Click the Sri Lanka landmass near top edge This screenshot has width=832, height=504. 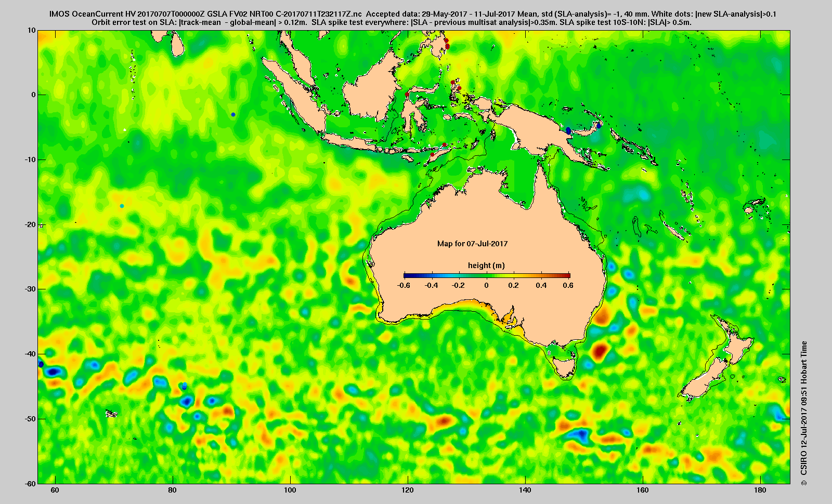(178, 45)
